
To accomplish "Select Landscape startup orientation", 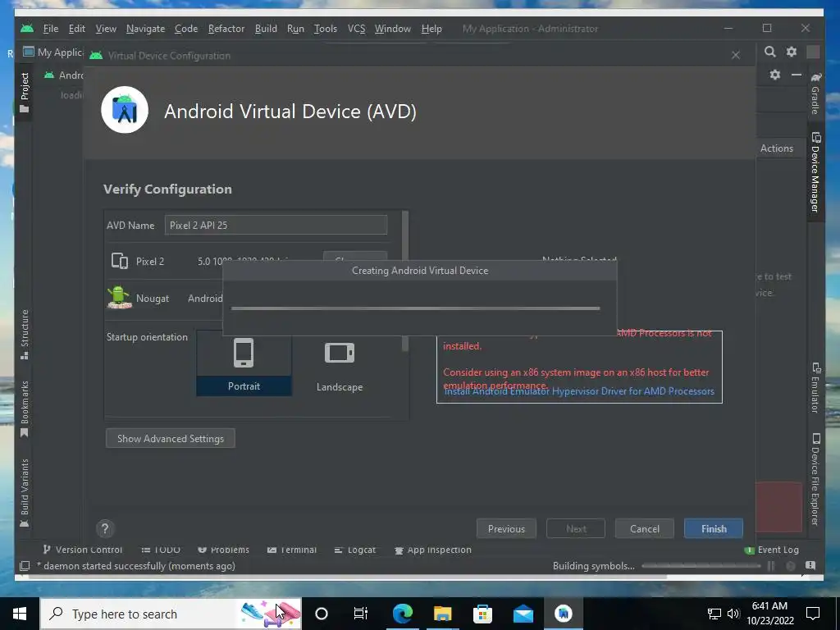I will point(340,366).
